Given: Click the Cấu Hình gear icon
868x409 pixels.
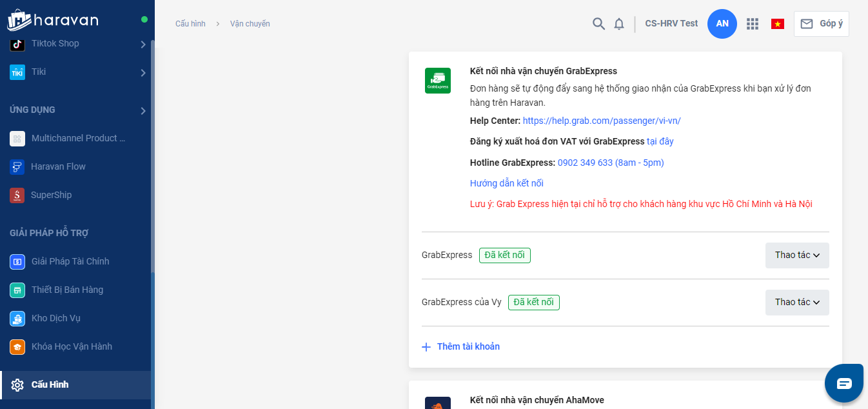Looking at the screenshot, I should click(x=17, y=385).
